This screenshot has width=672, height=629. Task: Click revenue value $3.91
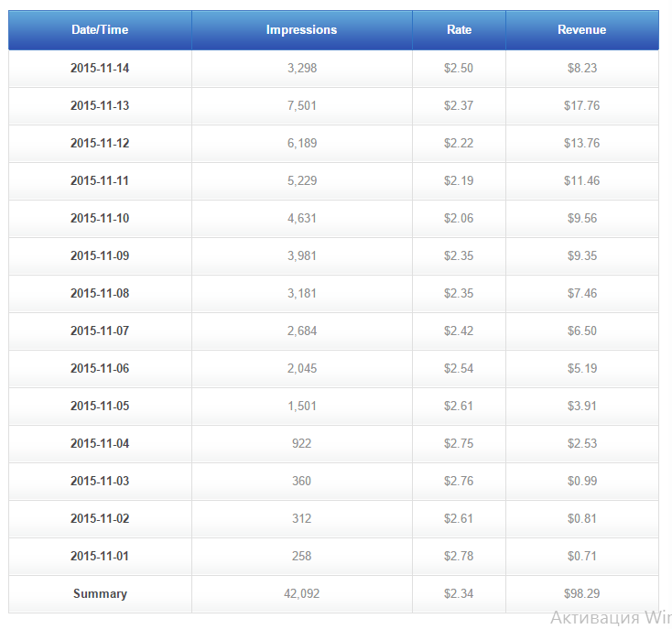pyautogui.click(x=581, y=407)
